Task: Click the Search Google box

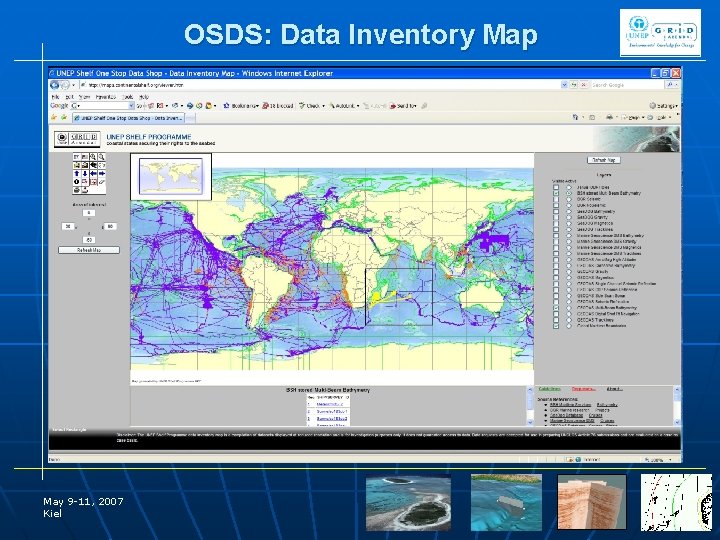Action: click(x=627, y=85)
